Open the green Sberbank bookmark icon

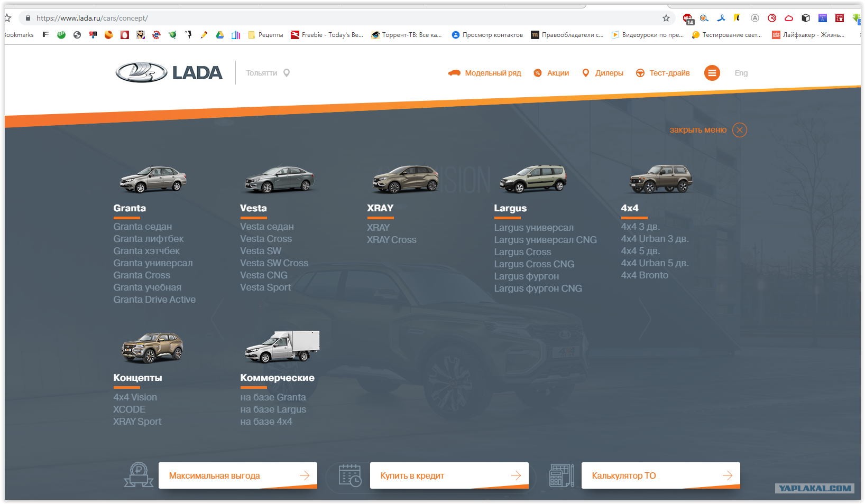61,35
